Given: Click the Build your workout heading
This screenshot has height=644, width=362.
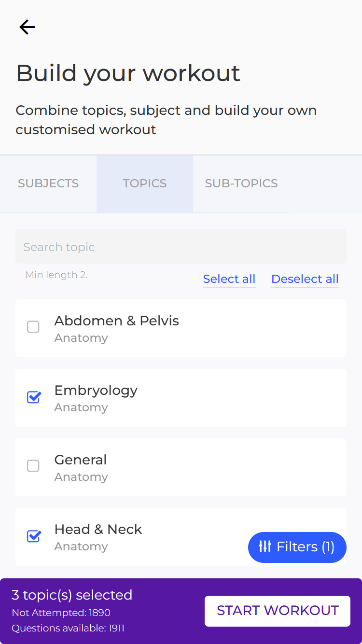Looking at the screenshot, I should 128,73.
